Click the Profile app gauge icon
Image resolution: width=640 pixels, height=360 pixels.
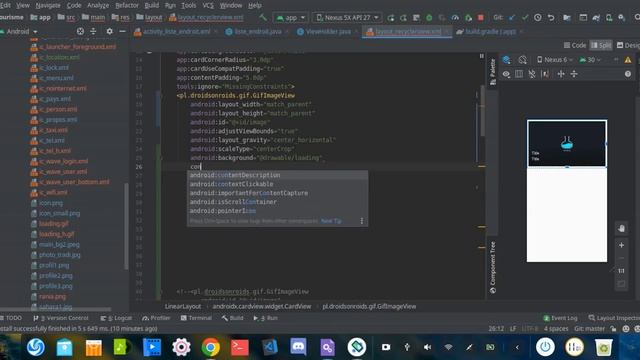[x=455, y=18]
